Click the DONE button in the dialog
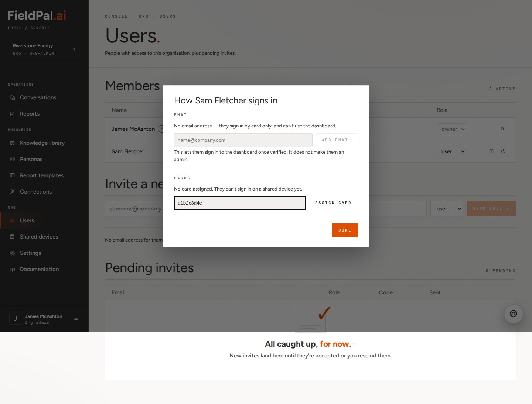 345,230
